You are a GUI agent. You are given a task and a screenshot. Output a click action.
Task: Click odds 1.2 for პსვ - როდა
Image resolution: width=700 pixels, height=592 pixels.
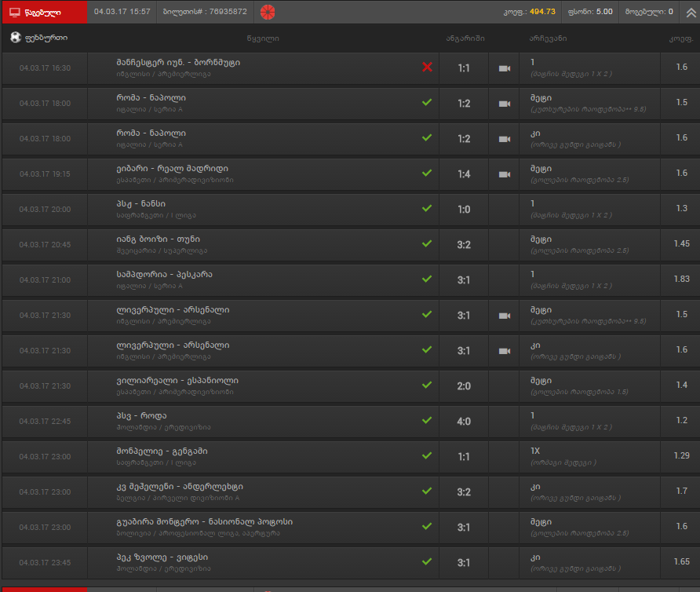(x=682, y=420)
